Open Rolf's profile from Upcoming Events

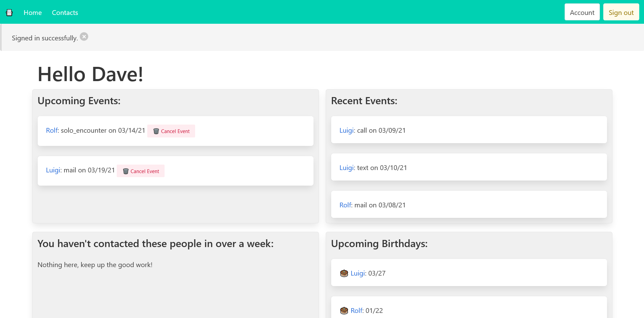[51, 130]
